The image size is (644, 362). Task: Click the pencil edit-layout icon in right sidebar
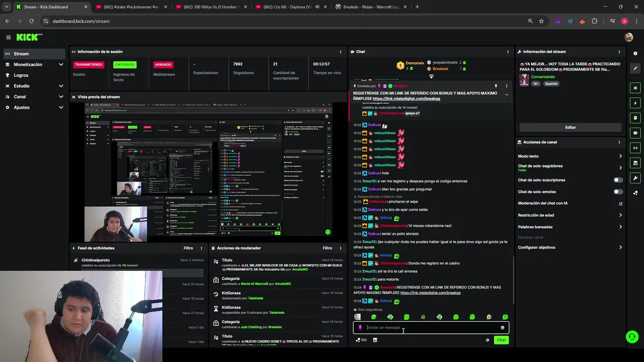[635, 68]
